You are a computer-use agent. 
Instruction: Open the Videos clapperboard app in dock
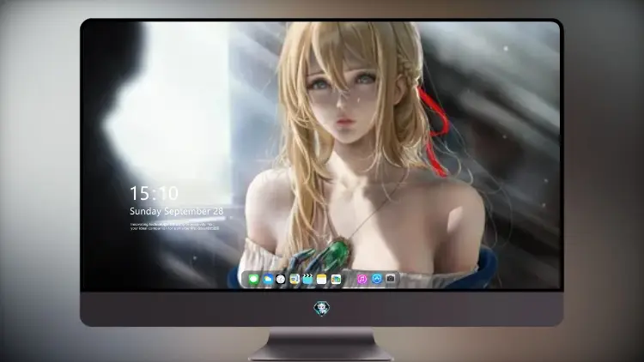(308, 280)
